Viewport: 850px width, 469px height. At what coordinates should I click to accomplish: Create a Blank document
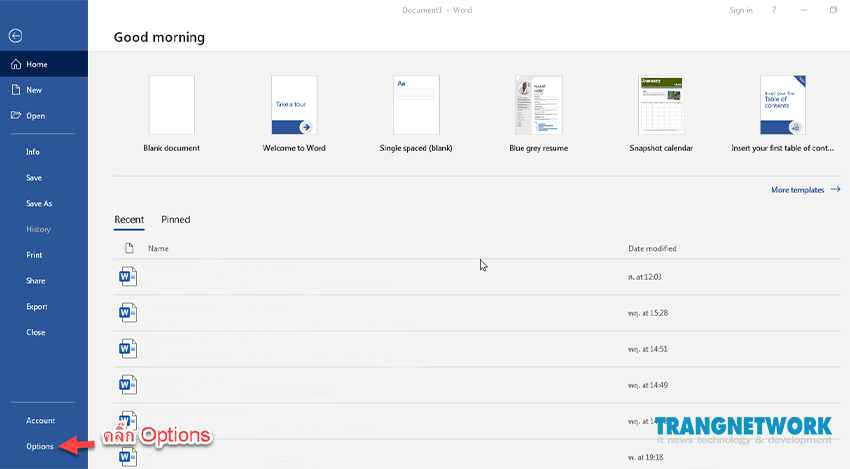[x=171, y=114]
